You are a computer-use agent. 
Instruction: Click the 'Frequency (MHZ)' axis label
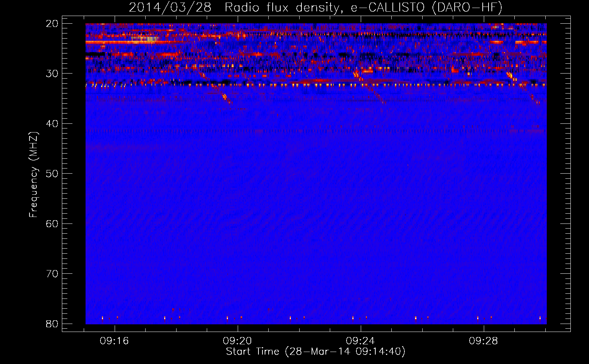click(33, 175)
